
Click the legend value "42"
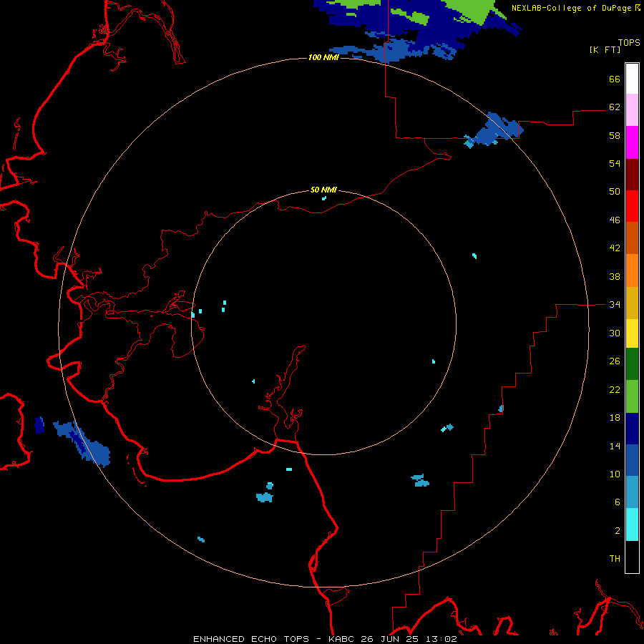tap(615, 248)
